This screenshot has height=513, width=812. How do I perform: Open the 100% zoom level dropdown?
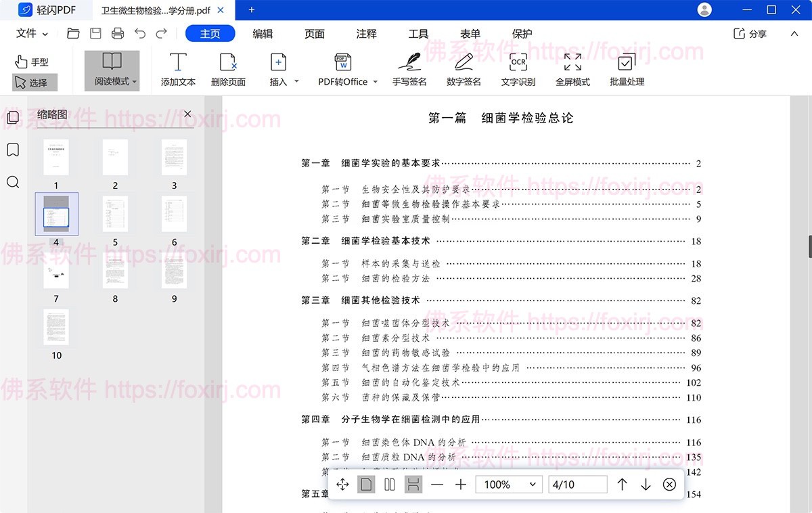point(508,484)
